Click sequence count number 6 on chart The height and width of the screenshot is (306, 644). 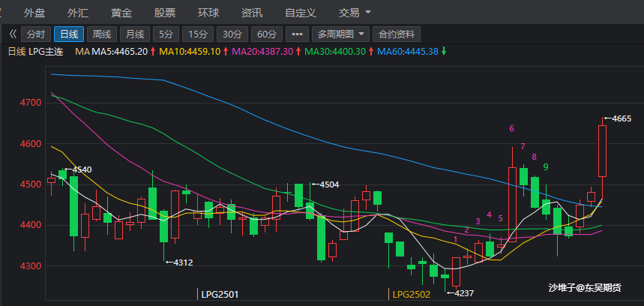(511, 128)
